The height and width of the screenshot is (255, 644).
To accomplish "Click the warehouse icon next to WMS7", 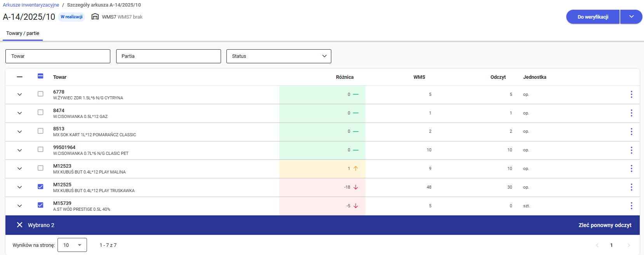I will pyautogui.click(x=95, y=17).
